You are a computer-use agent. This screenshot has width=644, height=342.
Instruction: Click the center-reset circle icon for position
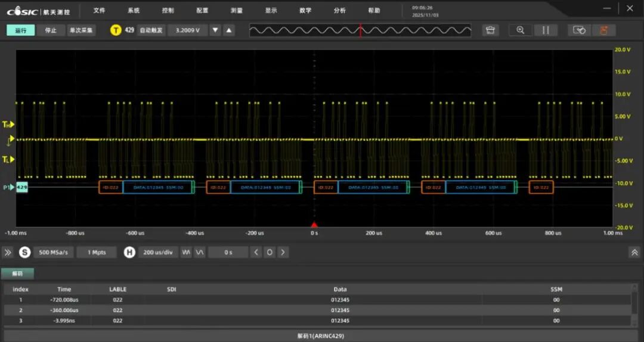point(270,252)
